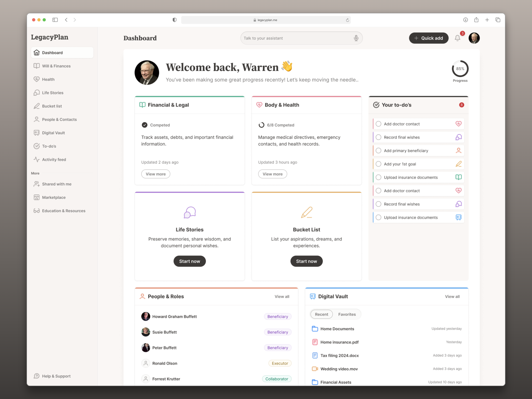Open the profile avatar menu
The width and height of the screenshot is (532, 399).
pos(474,38)
